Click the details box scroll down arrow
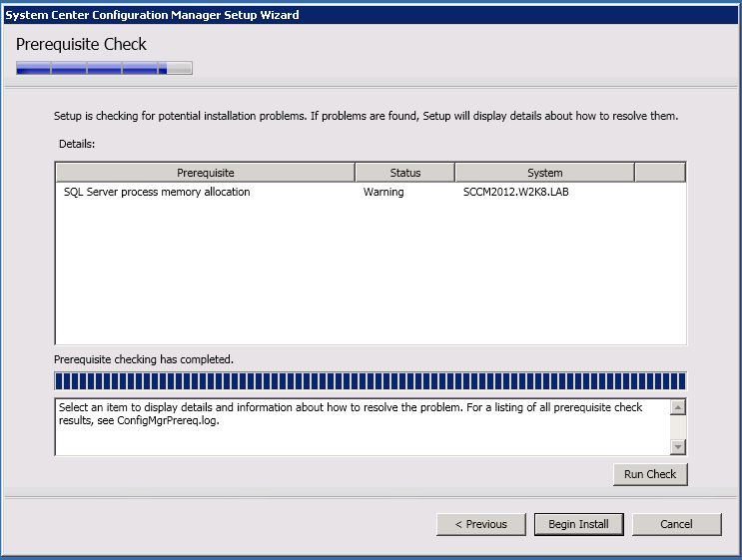The width and height of the screenshot is (742, 560). [x=678, y=446]
